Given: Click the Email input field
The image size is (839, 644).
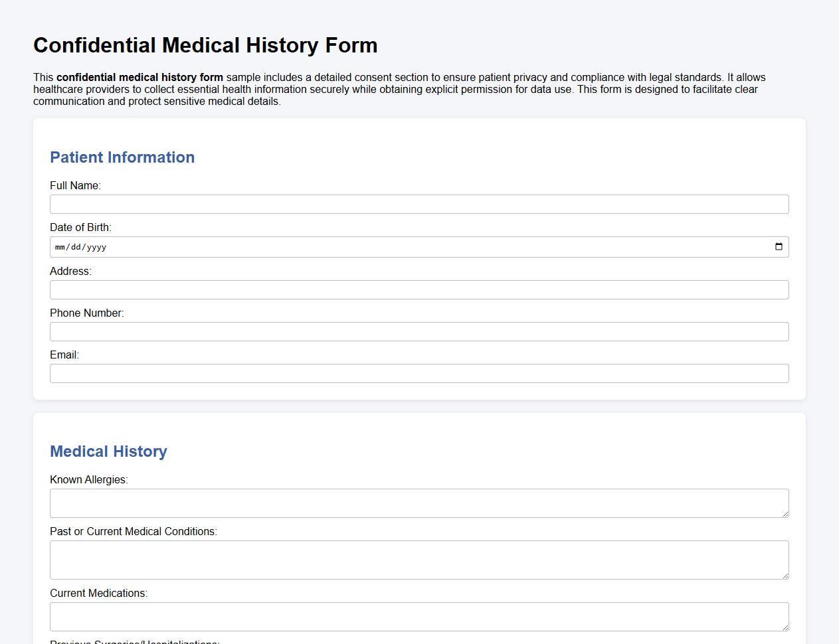Looking at the screenshot, I should [x=419, y=373].
